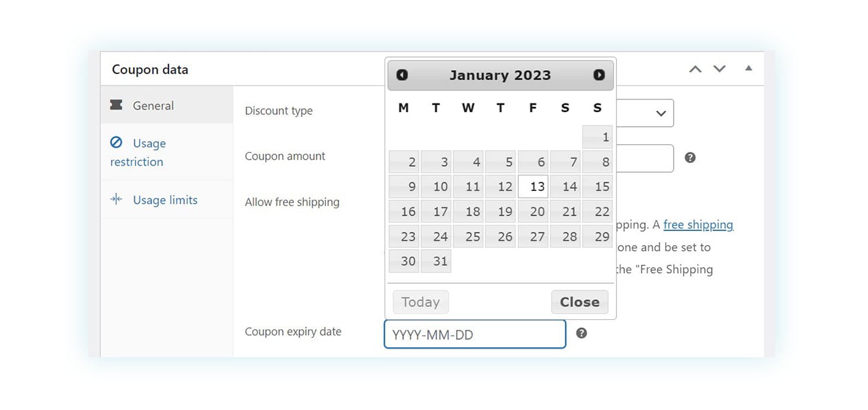The width and height of the screenshot is (868, 410).
Task: Follow the free shipping link
Action: pyautogui.click(x=698, y=224)
